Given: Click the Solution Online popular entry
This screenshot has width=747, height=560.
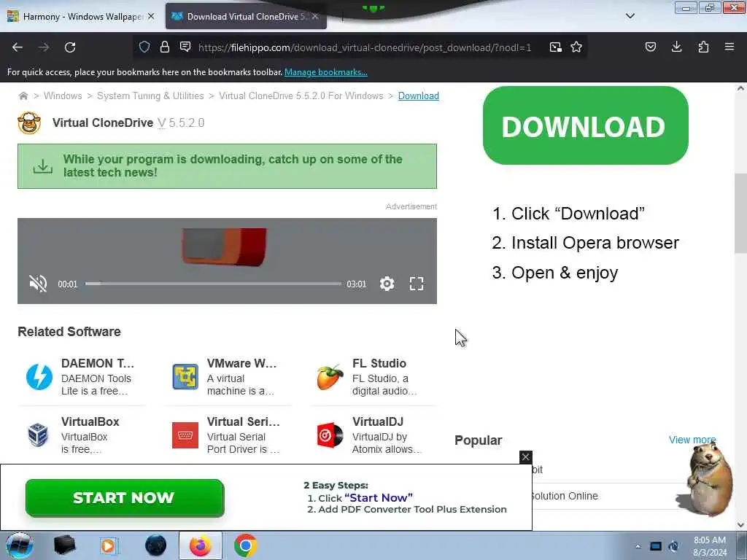Looking at the screenshot, I should (x=565, y=496).
